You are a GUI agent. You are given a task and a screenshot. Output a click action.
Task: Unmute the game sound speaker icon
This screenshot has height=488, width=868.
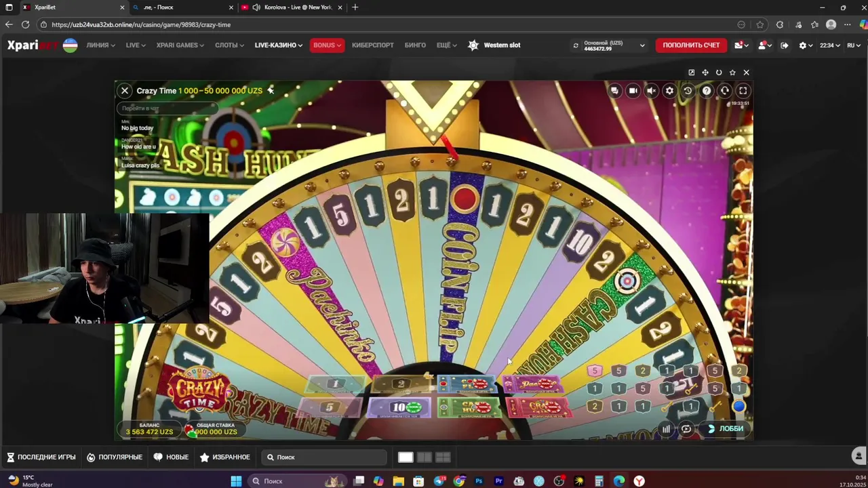tap(651, 91)
